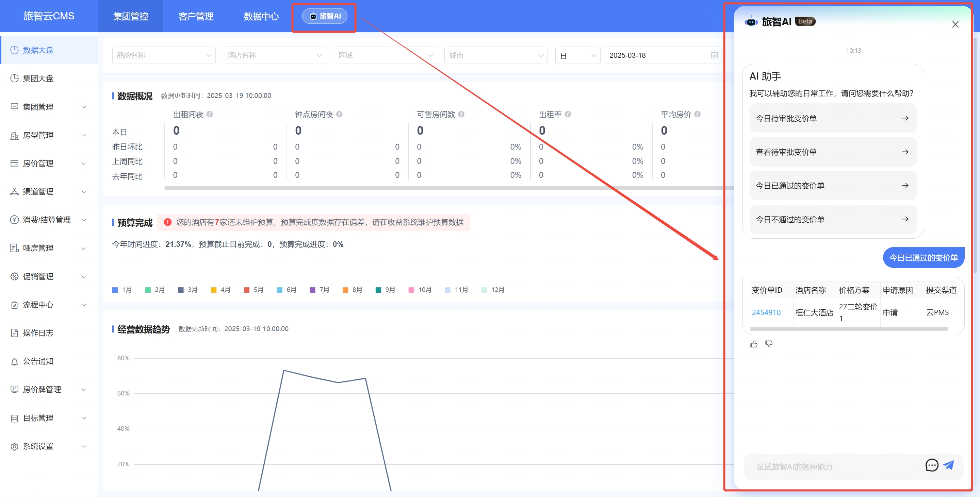Click the robot logo of 旅智AI panel
Image resolution: width=980 pixels, height=497 pixels.
[751, 22]
